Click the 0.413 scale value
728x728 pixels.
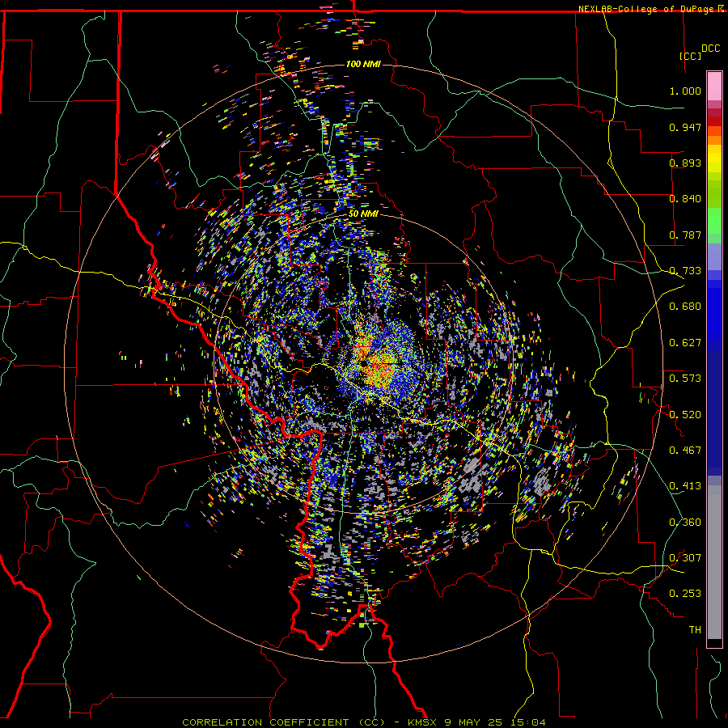(685, 486)
